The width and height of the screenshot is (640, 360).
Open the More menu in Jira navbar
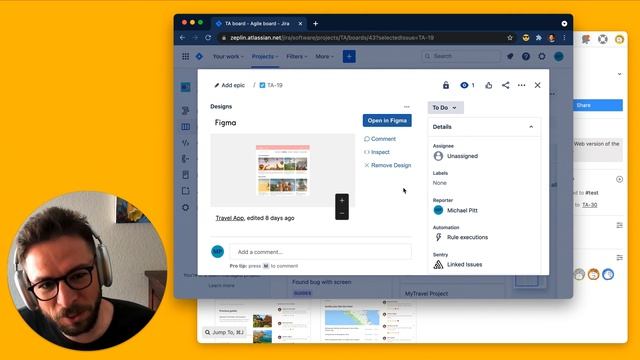pos(324,56)
